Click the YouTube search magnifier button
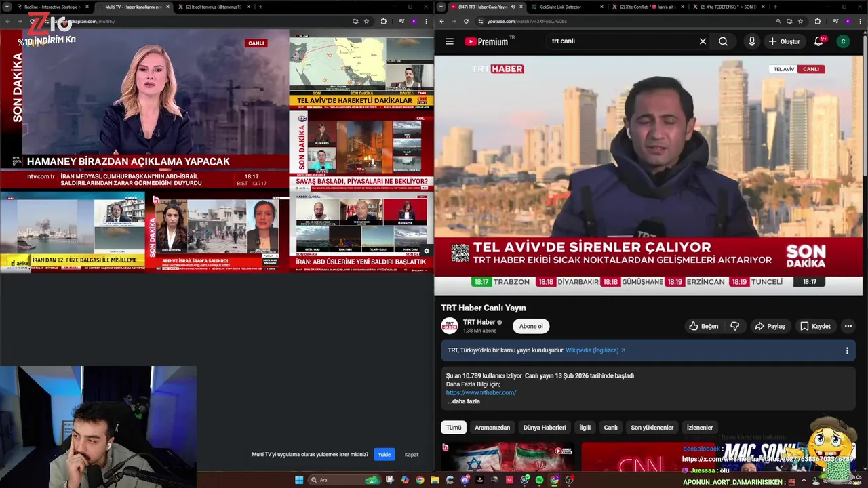This screenshot has height=488, width=868. (x=723, y=41)
